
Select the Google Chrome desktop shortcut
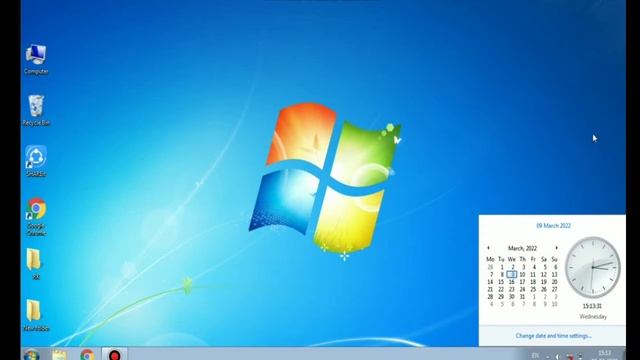36,216
